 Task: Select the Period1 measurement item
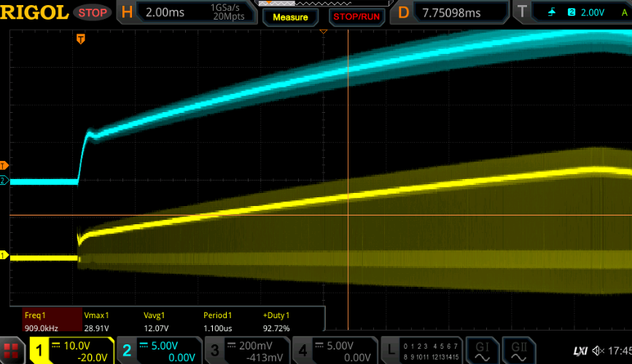(x=218, y=315)
